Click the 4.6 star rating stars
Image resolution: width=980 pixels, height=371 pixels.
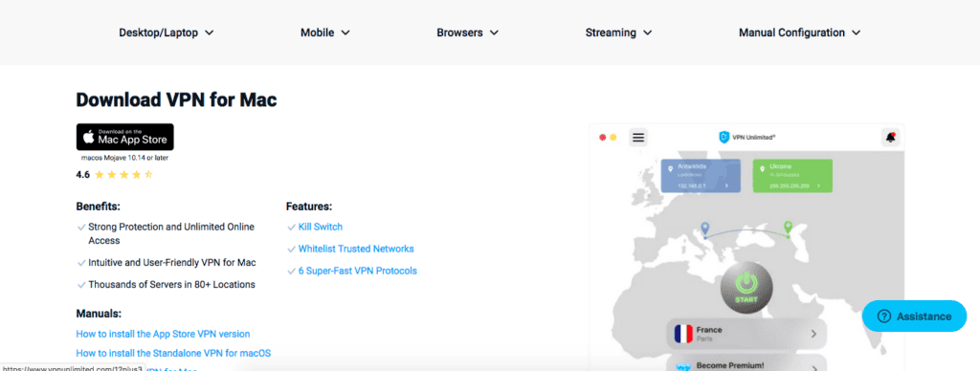coord(123,175)
